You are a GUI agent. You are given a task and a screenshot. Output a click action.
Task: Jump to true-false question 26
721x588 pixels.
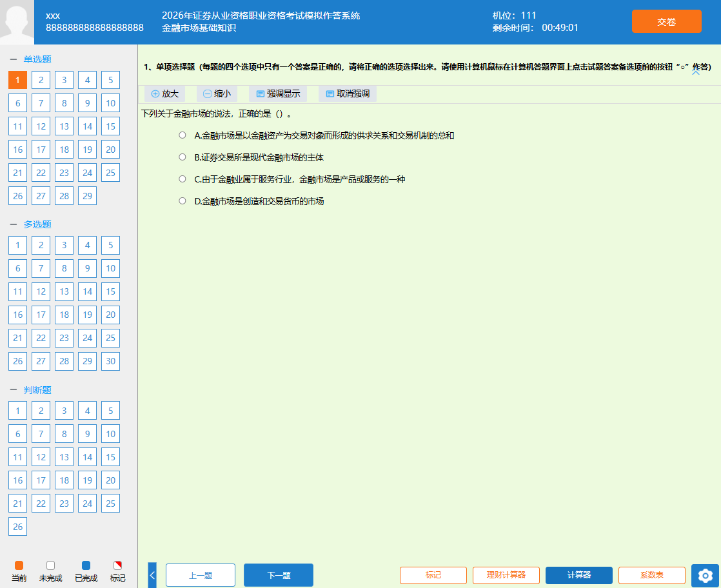click(x=18, y=527)
